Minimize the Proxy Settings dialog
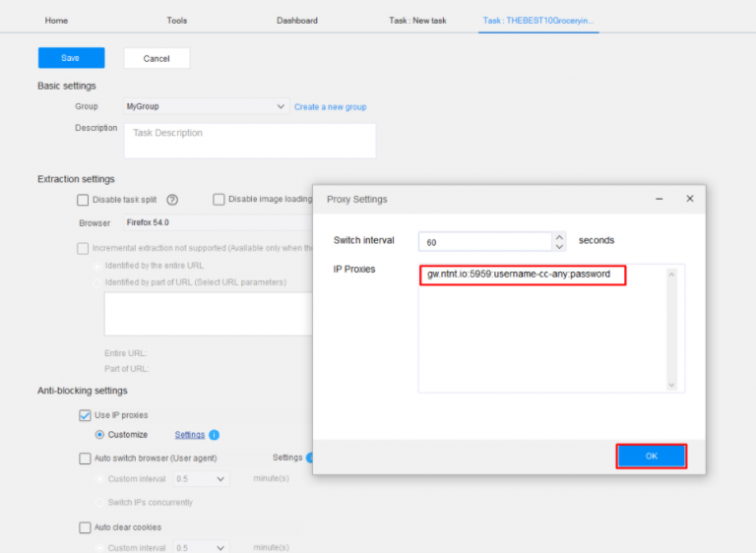 [x=660, y=199]
